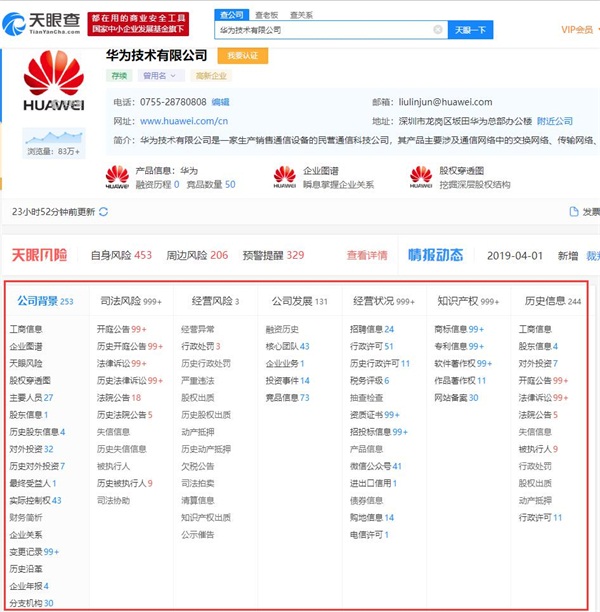Open the 股权穿透图 Huawei icon
This screenshot has width=600, height=612.
pos(421,177)
